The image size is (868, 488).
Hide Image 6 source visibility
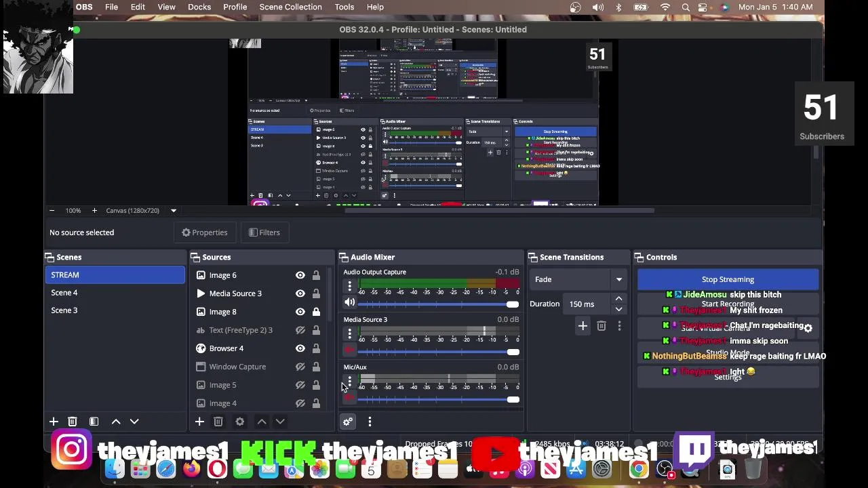point(300,275)
